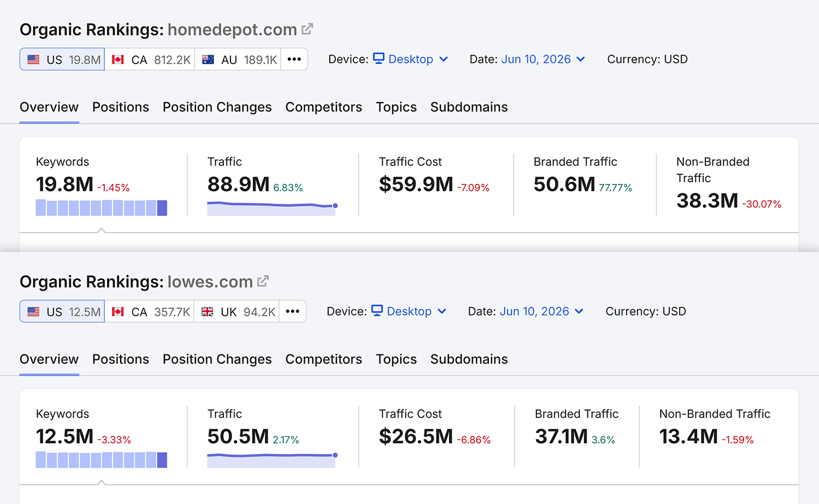The width and height of the screenshot is (819, 504).
Task: Click the 6.83% traffic change
Action: tap(288, 188)
